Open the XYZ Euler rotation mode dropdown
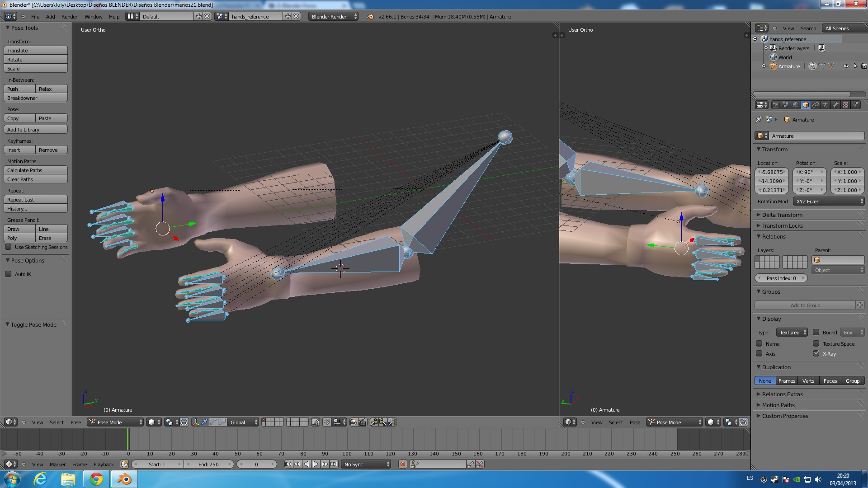The image size is (868, 488). tap(830, 202)
